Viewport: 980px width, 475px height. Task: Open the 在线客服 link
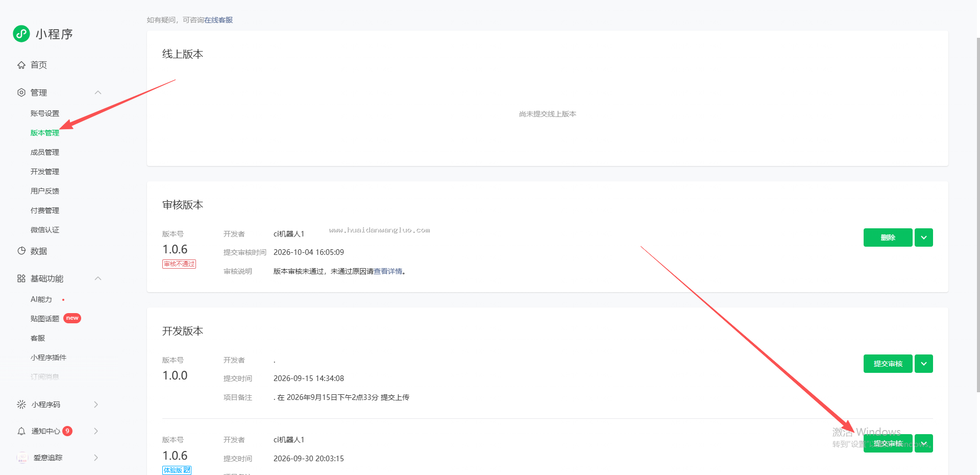tap(218, 20)
